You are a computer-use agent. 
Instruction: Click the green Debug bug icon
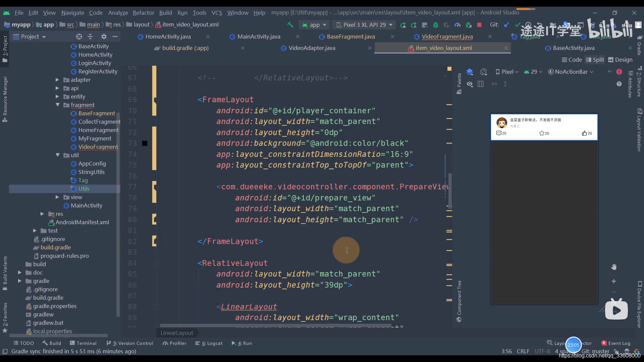pyautogui.click(x=436, y=25)
